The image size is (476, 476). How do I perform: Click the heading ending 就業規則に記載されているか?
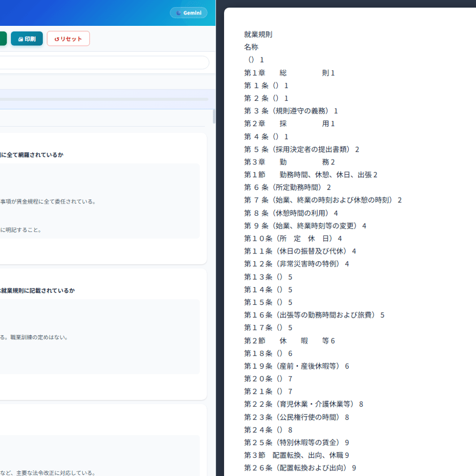[37, 291]
